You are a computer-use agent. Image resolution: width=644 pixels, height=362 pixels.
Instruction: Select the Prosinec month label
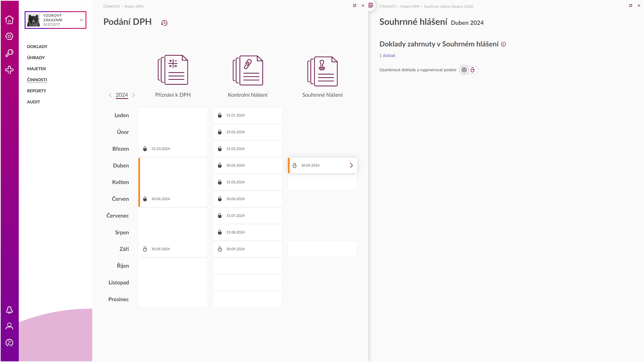(119, 299)
